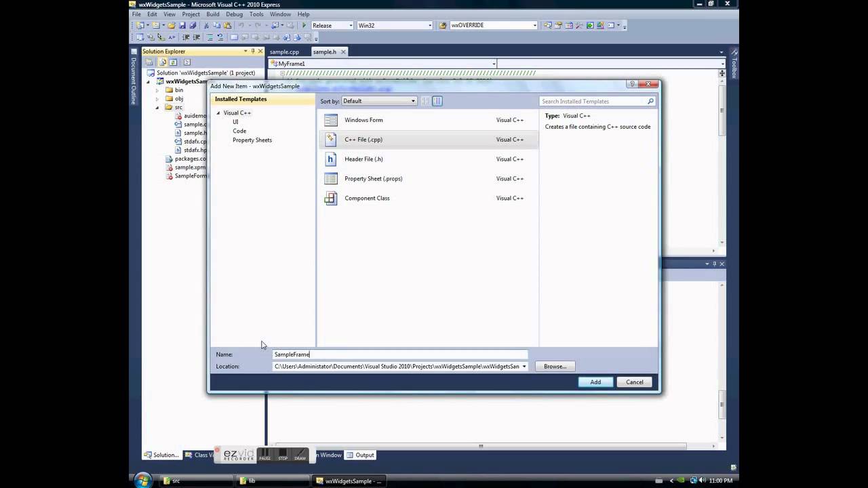This screenshot has height=488, width=868.
Task: Collapse the Visual C++ template category
Action: (218, 113)
